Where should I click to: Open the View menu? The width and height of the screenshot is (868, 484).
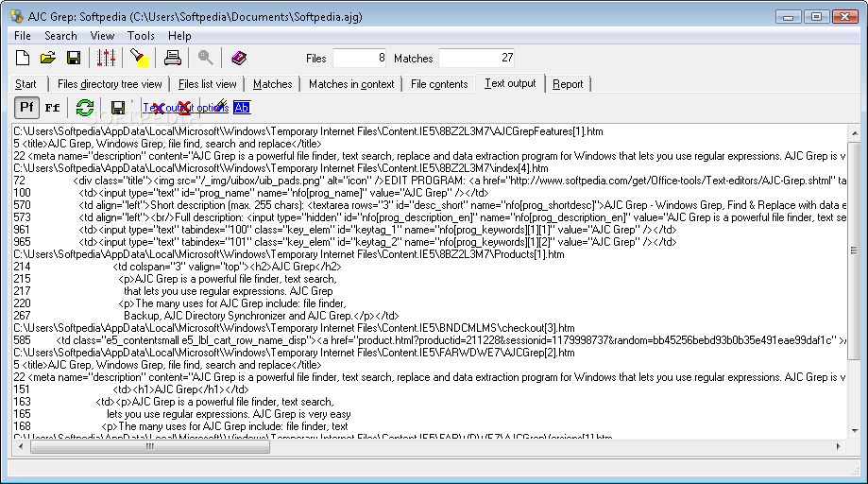[102, 36]
